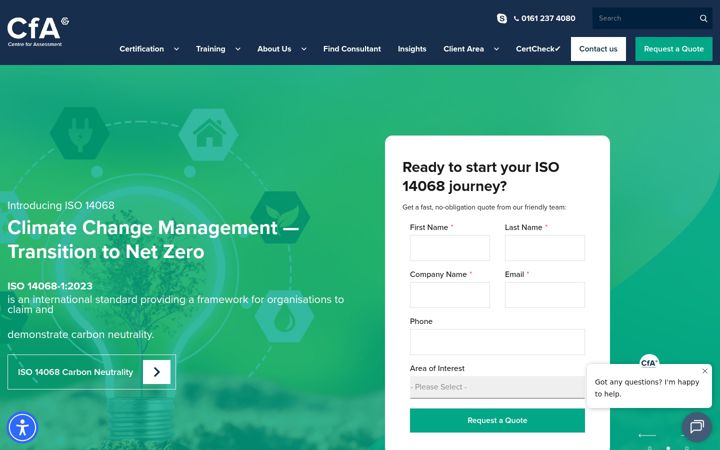Image resolution: width=720 pixels, height=450 pixels.
Task: Open the Skype contact icon
Action: (502, 18)
